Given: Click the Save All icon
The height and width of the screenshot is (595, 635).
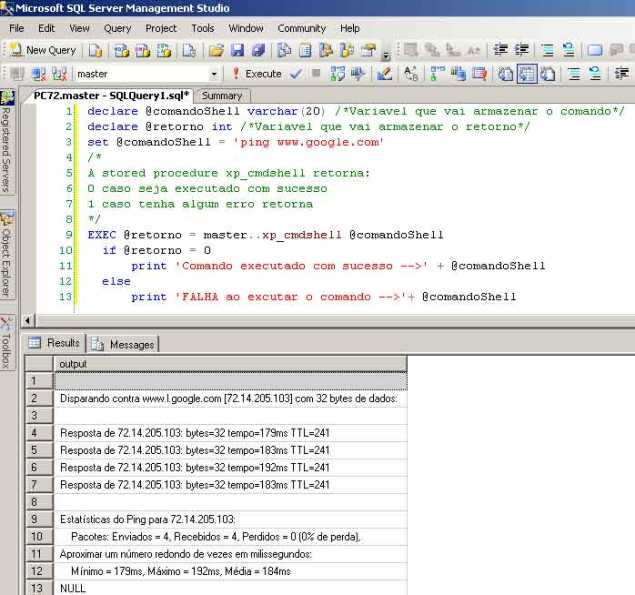Looking at the screenshot, I should 258,49.
